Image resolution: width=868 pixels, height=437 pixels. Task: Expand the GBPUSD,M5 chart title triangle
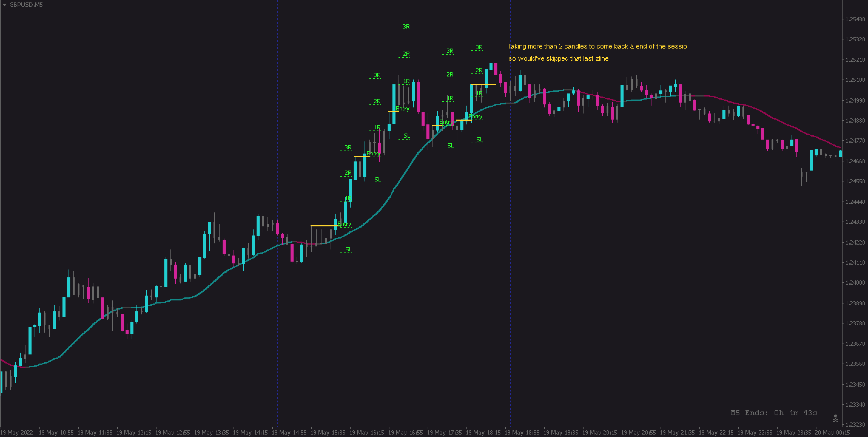[4, 5]
